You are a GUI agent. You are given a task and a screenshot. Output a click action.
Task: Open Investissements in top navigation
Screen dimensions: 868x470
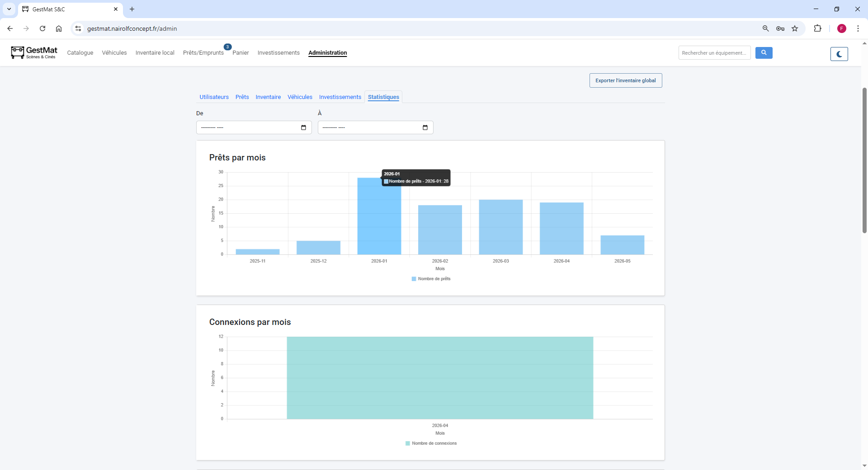pyautogui.click(x=278, y=53)
